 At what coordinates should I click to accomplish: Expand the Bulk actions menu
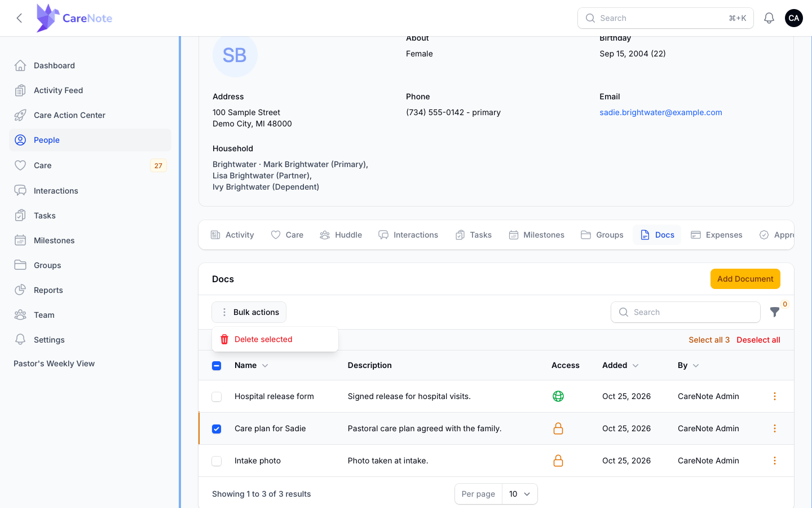(249, 312)
